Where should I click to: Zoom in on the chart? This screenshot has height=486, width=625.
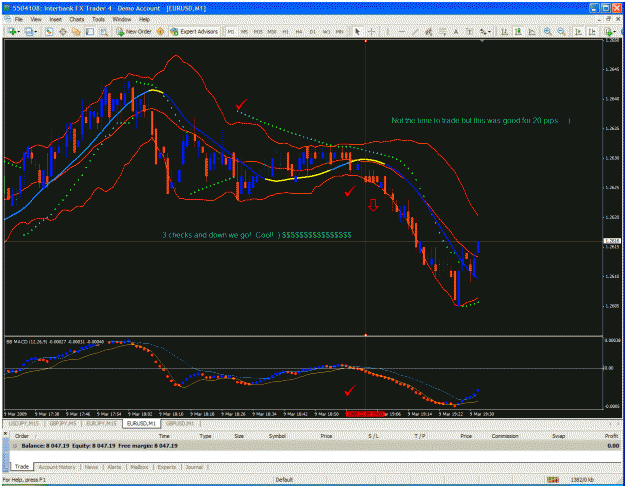click(x=548, y=31)
